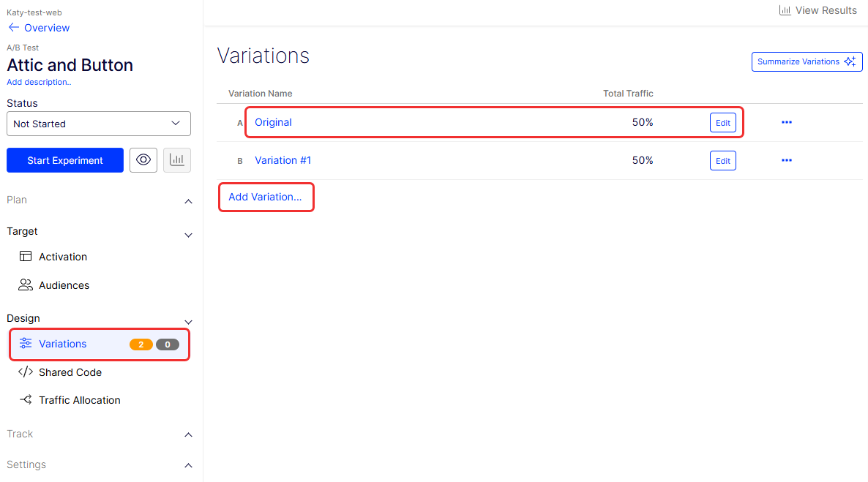868x482 pixels.
Task: Click the Traffic Allocation split icon
Action: (x=26, y=400)
